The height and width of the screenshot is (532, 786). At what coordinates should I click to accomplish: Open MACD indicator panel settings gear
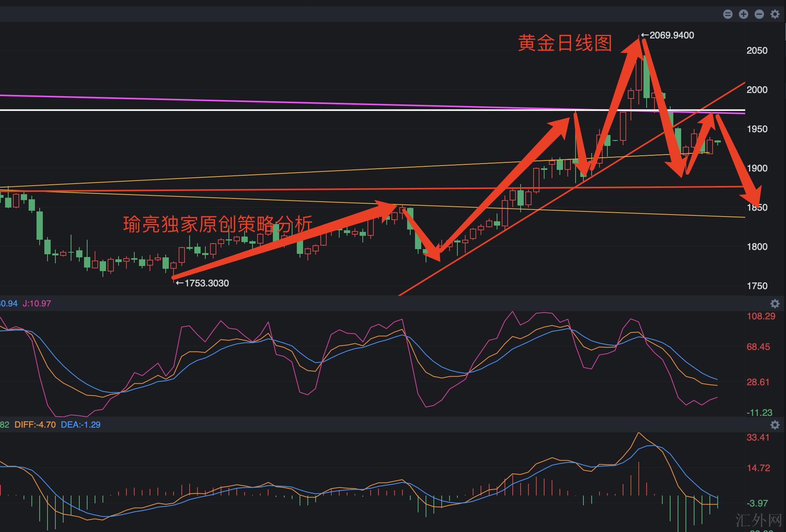pos(775,425)
